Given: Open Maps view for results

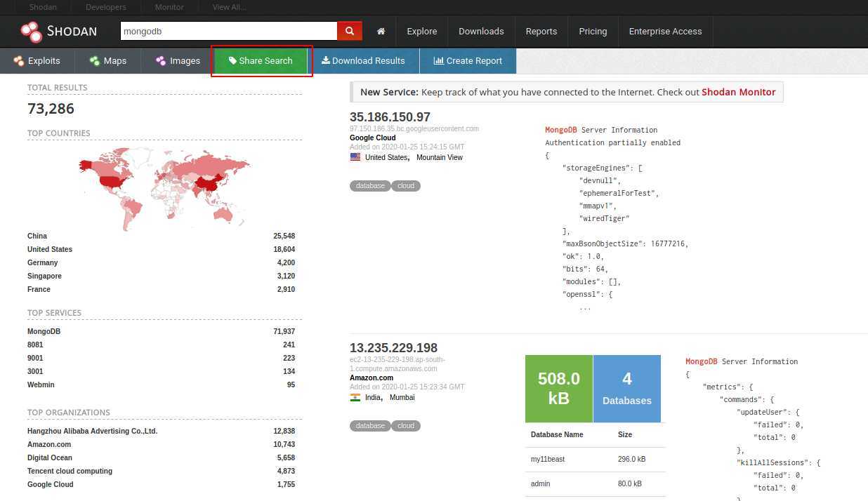Looking at the screenshot, I should 108,61.
